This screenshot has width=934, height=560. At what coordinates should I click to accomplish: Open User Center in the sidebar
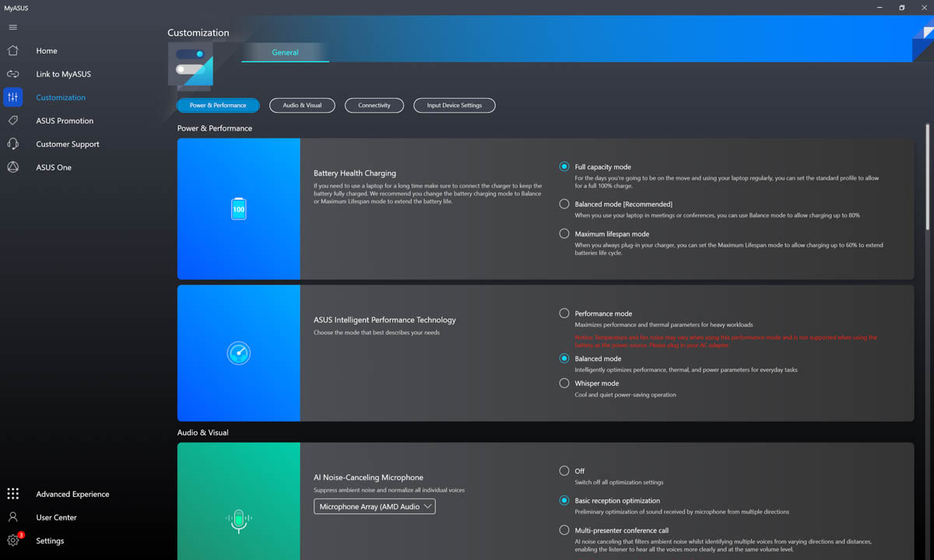tap(56, 517)
